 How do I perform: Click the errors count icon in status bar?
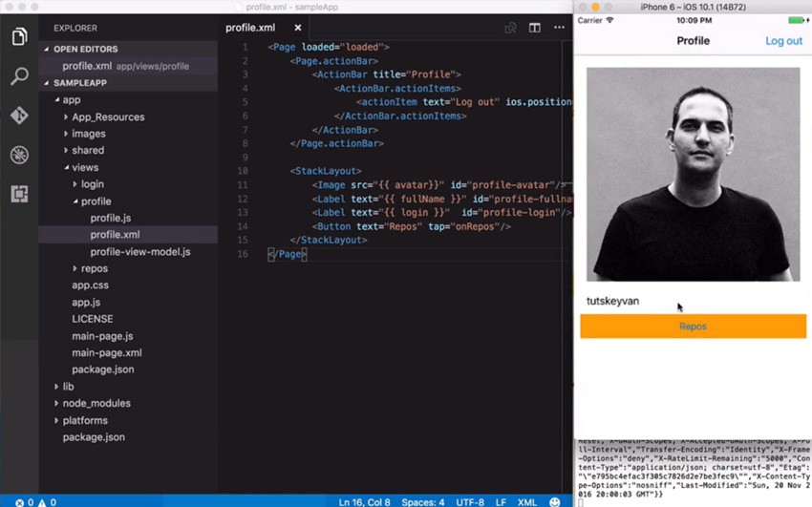(20, 502)
